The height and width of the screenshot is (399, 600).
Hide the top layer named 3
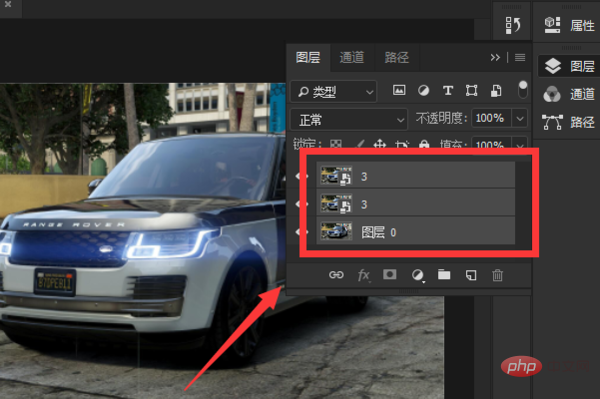pyautogui.click(x=302, y=176)
